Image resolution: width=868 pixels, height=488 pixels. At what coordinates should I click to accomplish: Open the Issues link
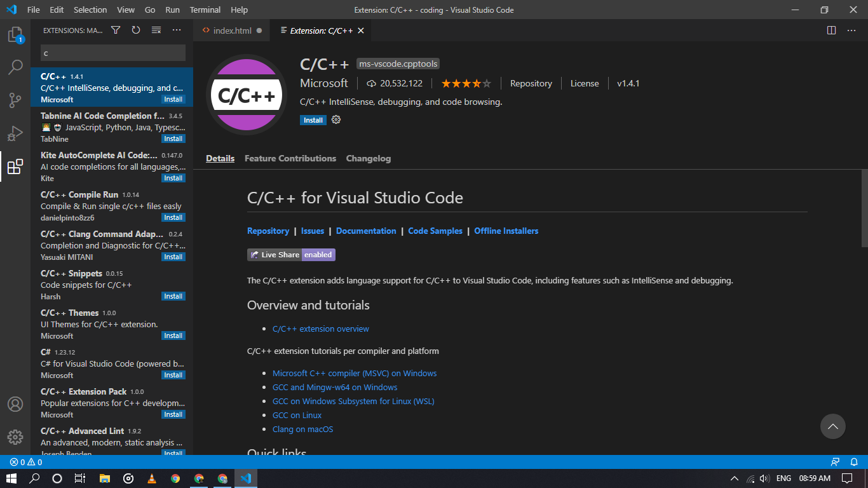(x=313, y=231)
